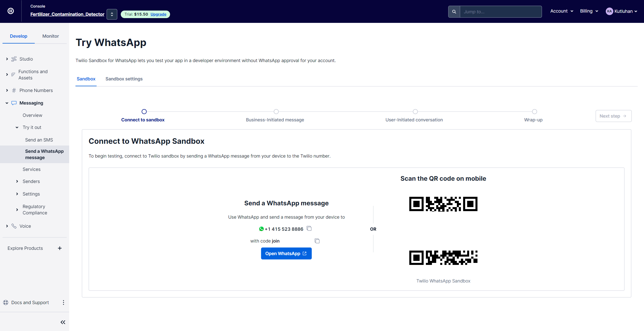Collapse the Messaging section
Viewport: 644px width, 331px height.
7,103
